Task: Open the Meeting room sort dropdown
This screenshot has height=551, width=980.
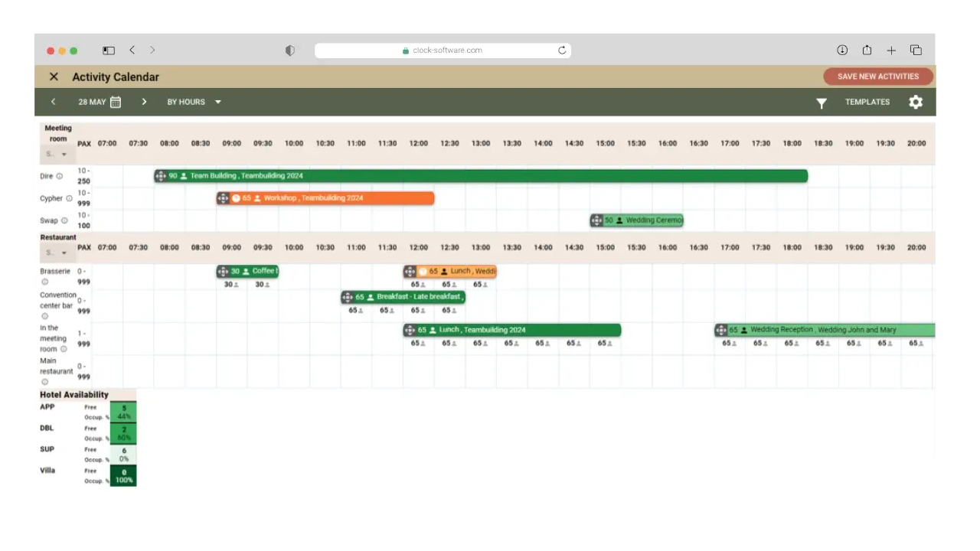Action: [56, 154]
